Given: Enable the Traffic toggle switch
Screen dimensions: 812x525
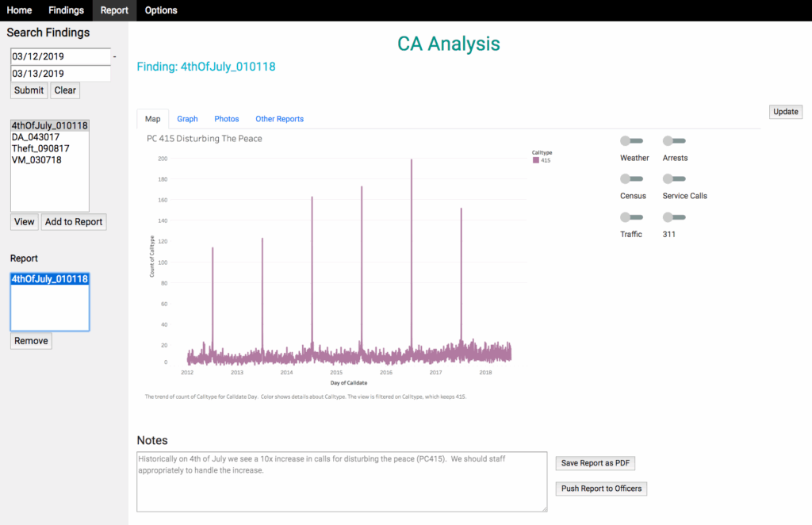Looking at the screenshot, I should [x=631, y=217].
